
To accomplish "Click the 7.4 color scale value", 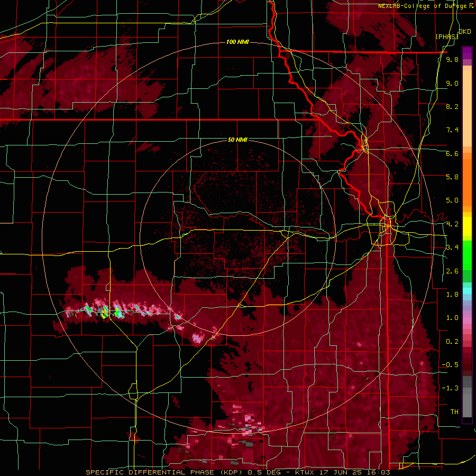I will [x=452, y=130].
